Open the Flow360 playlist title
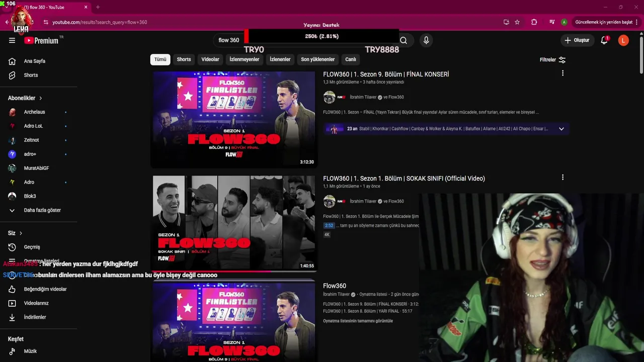Viewport: 644px width, 362px height. pos(335,286)
